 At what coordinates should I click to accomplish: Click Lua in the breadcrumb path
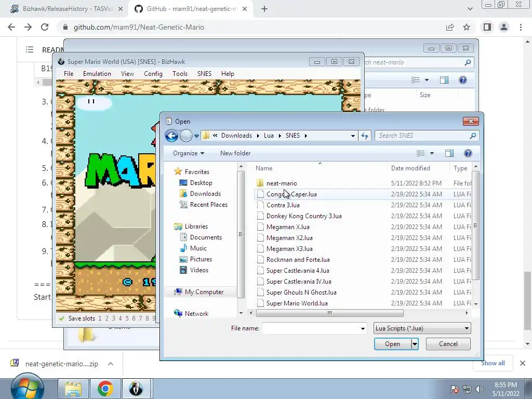tap(269, 136)
